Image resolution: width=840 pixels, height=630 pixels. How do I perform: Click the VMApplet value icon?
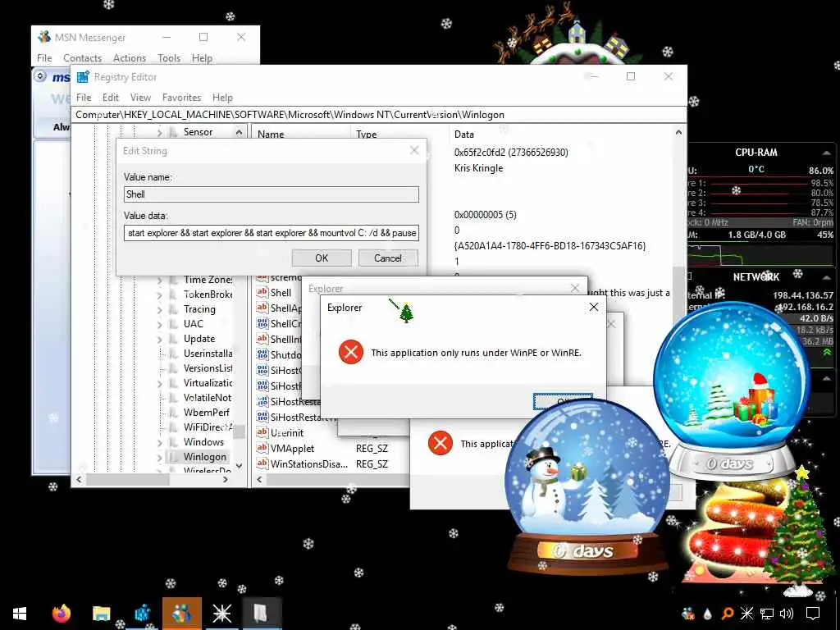[x=262, y=448]
